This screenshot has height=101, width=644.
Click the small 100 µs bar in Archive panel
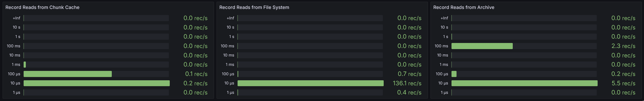[x=454, y=74]
